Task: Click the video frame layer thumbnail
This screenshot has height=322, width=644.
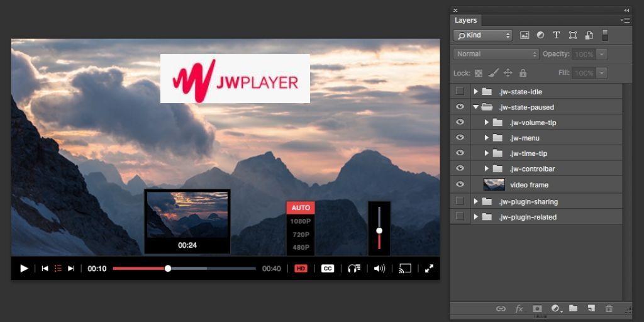Action: pos(494,184)
